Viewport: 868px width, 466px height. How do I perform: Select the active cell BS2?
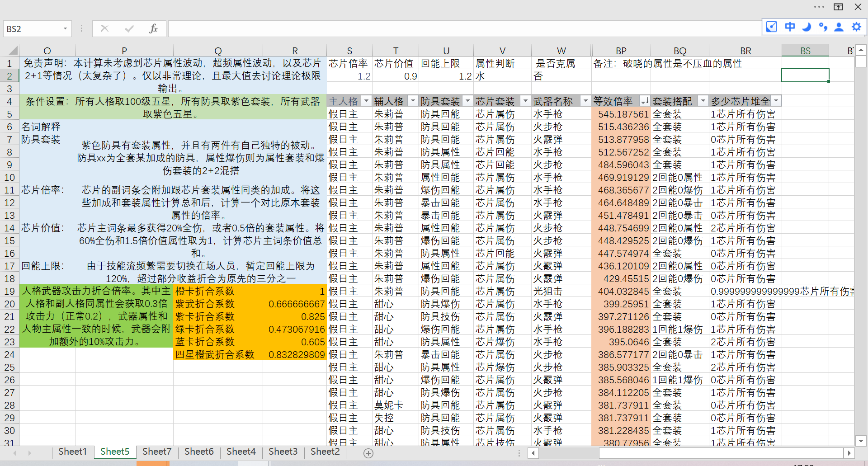[805, 75]
